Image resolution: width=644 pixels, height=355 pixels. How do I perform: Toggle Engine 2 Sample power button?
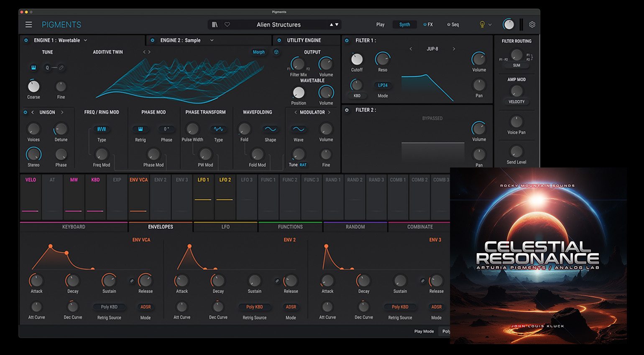coord(152,41)
